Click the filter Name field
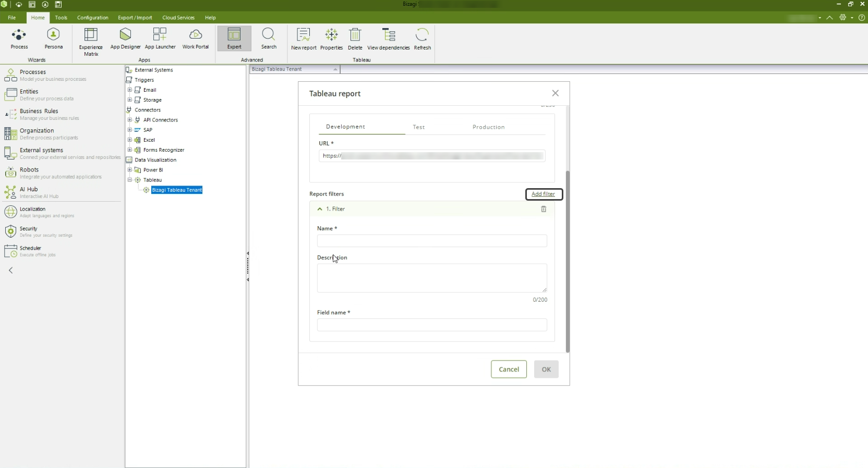This screenshot has height=468, width=868. pyautogui.click(x=432, y=241)
